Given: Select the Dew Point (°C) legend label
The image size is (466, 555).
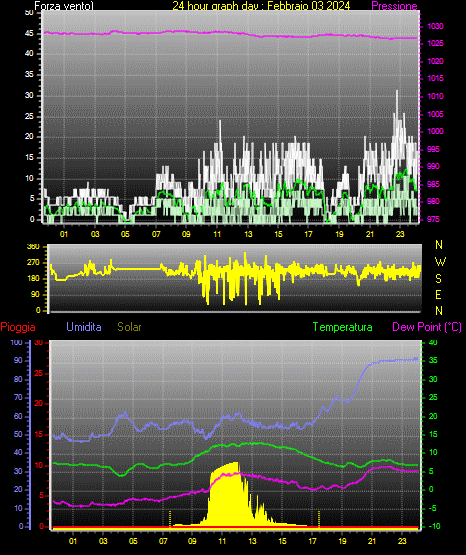Looking at the screenshot, I should tap(427, 327).
